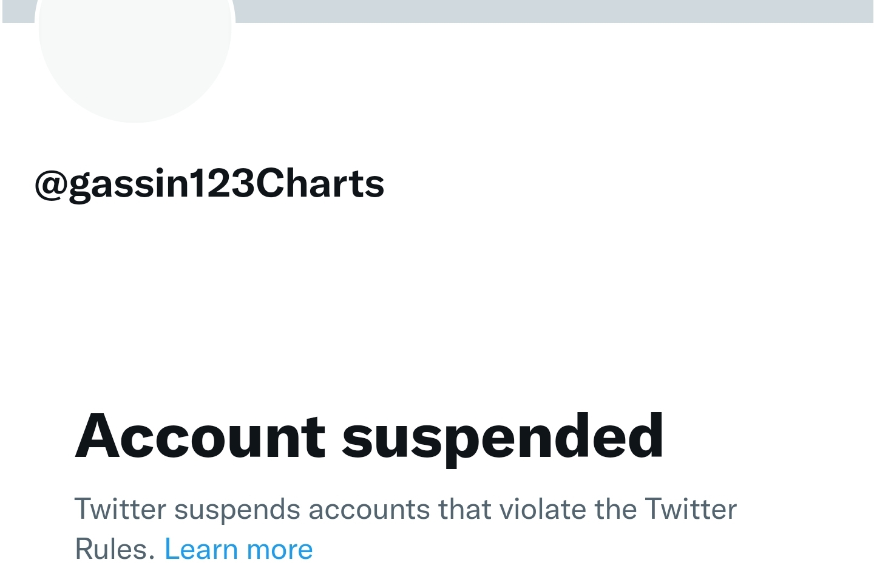Click the last "Twitter" on the first notice line
The width and height of the screenshot is (874, 588).
coord(691,510)
